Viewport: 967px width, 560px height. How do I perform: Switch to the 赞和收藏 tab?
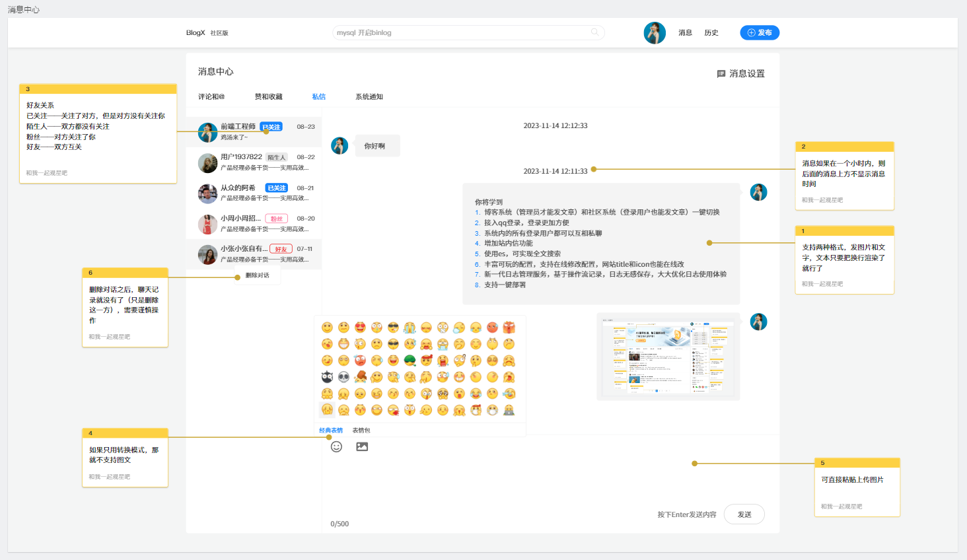point(268,97)
